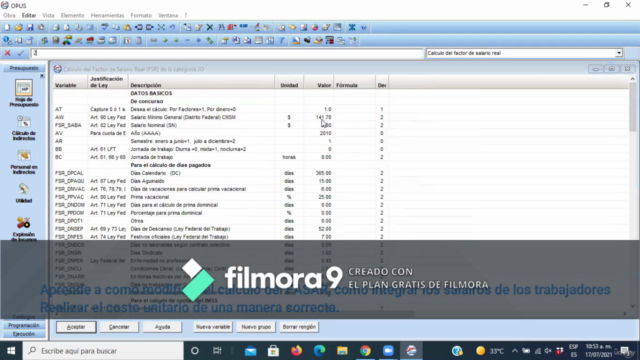This screenshot has width=640, height=360.
Task: Open the Vista menu
Action: [x=48, y=16]
